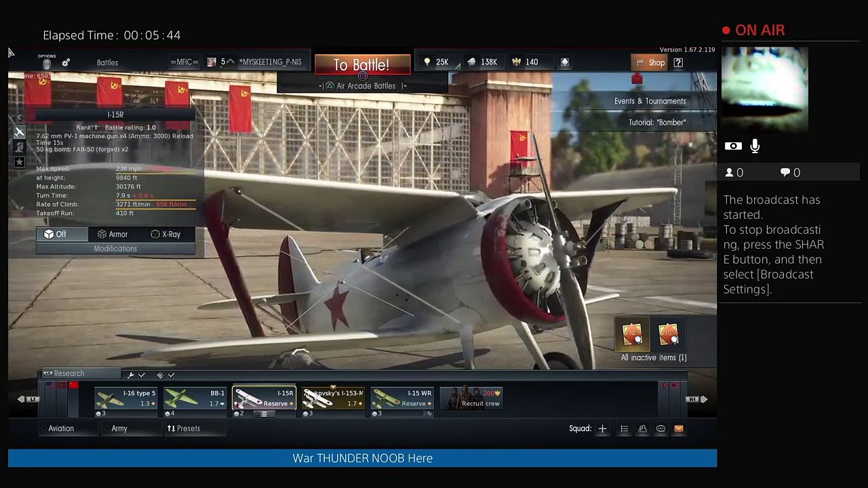
Task: Select the Japan flag nation tab
Action: coord(675,386)
